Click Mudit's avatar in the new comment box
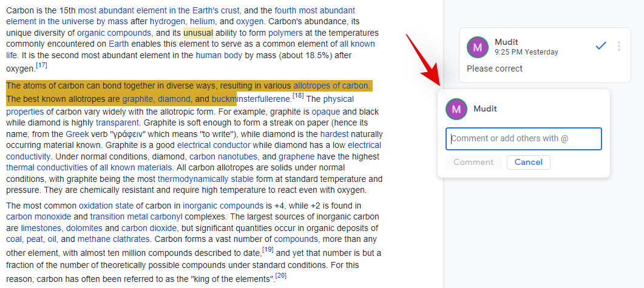Viewport: 644px width, 288px height. click(x=456, y=109)
